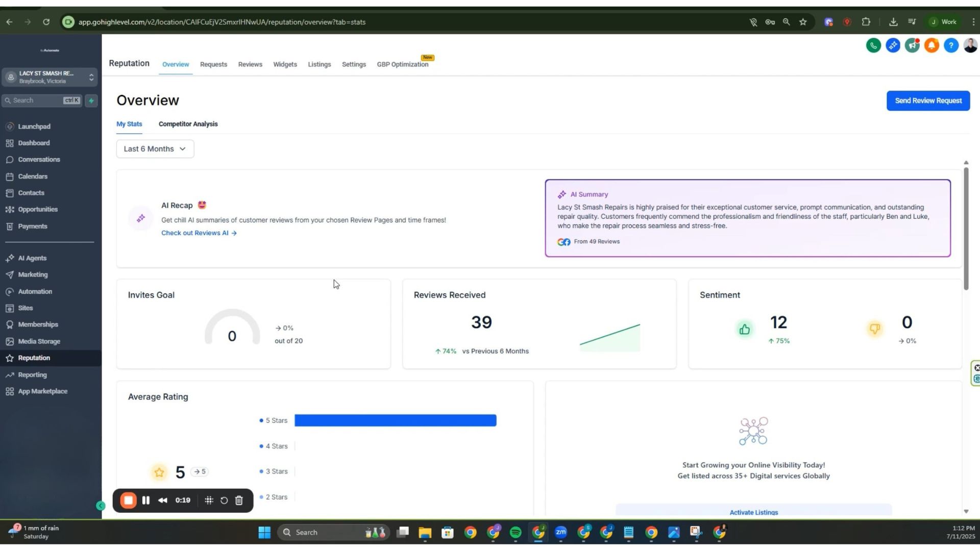
Task: Click the green collapse sidebar arrow
Action: [101, 506]
